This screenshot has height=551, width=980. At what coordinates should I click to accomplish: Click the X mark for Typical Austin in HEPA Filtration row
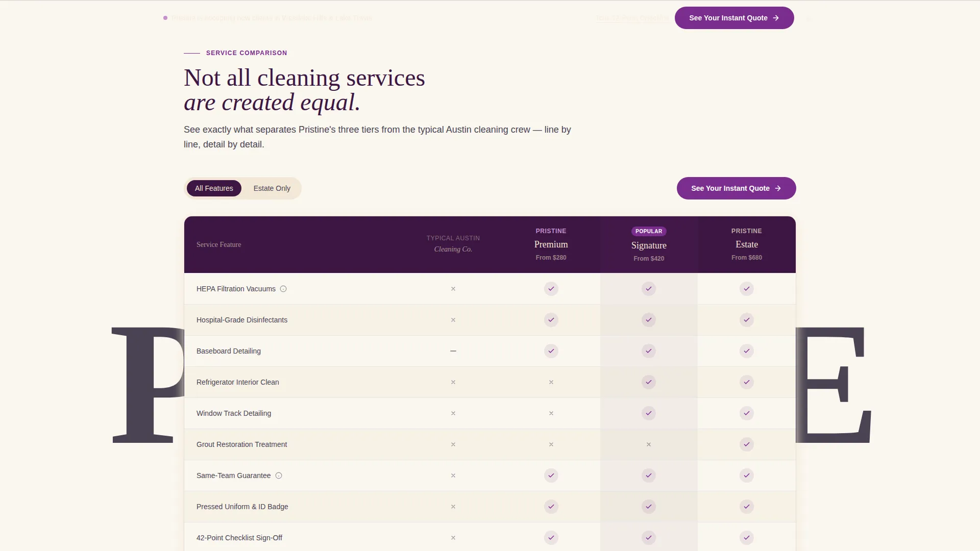point(453,289)
